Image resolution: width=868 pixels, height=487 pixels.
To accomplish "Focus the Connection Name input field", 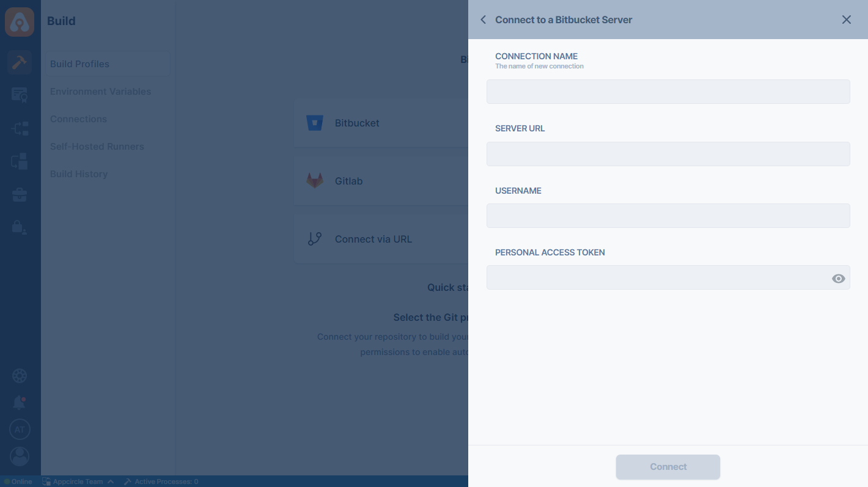I will coord(668,92).
